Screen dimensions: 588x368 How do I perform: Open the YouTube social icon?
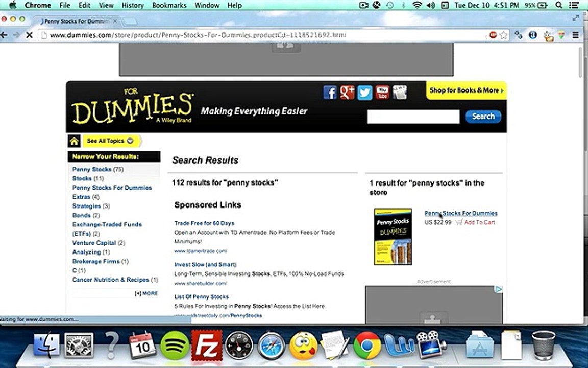coord(382,93)
